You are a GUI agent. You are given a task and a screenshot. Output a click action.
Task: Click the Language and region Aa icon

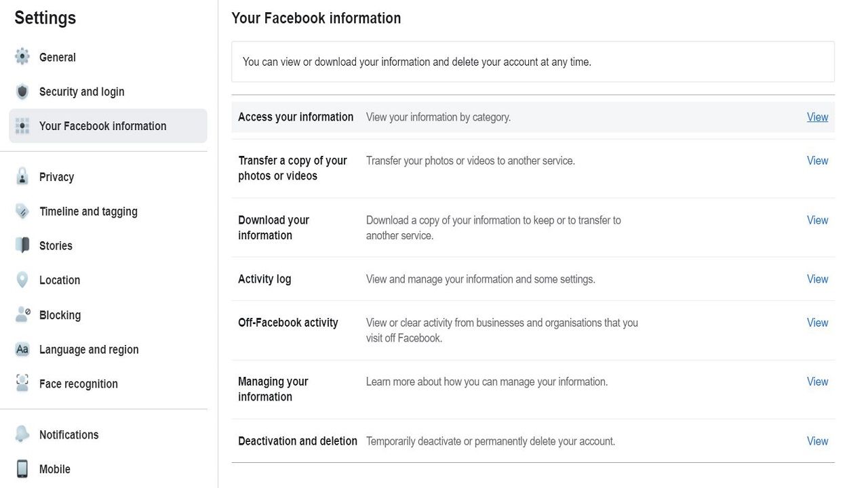coord(22,350)
